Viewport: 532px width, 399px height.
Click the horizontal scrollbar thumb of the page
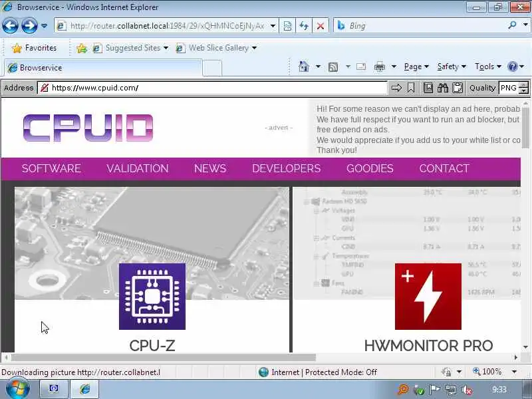164,357
